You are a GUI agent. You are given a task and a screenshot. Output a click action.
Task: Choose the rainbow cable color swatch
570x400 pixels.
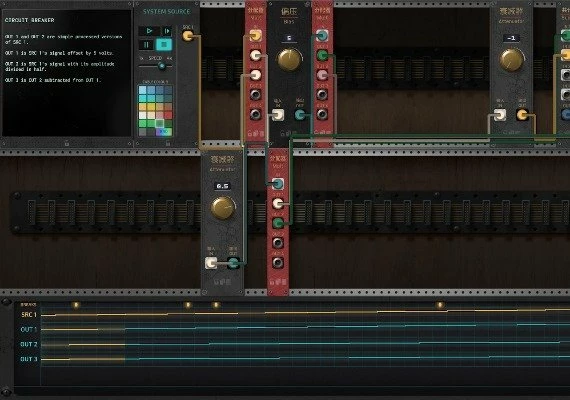(x=164, y=132)
